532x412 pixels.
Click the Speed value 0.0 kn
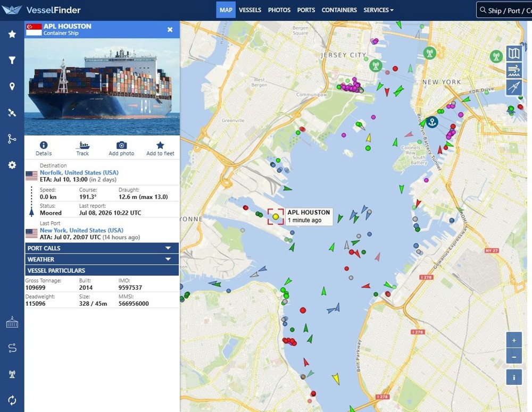(48, 197)
